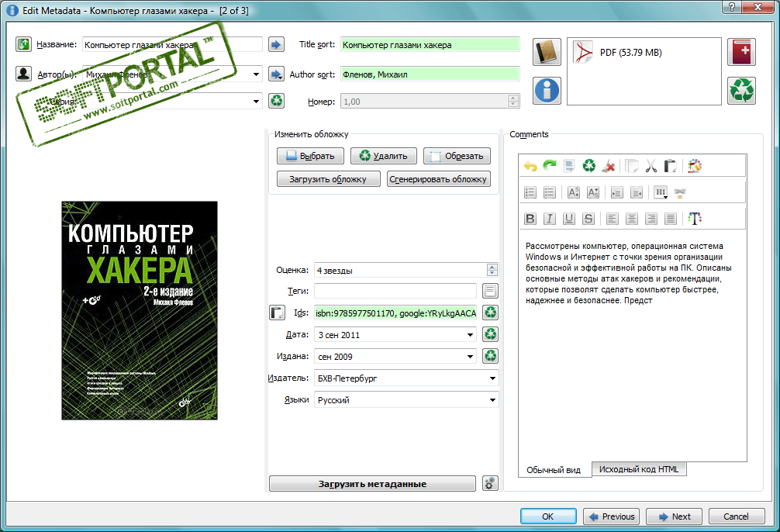
Task: Set cover from format using book icon
Action: click(x=547, y=52)
